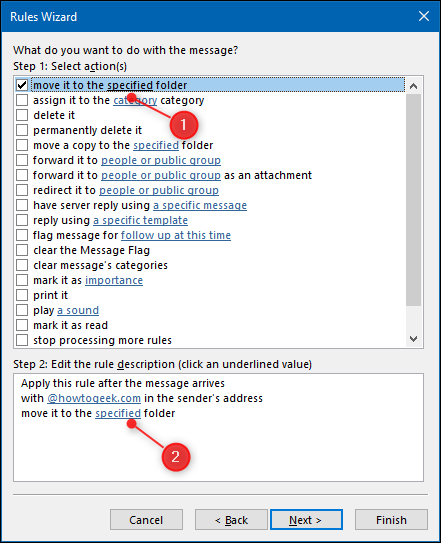Image resolution: width=441 pixels, height=543 pixels.
Task: Go to the Next wizard step
Action: (306, 519)
